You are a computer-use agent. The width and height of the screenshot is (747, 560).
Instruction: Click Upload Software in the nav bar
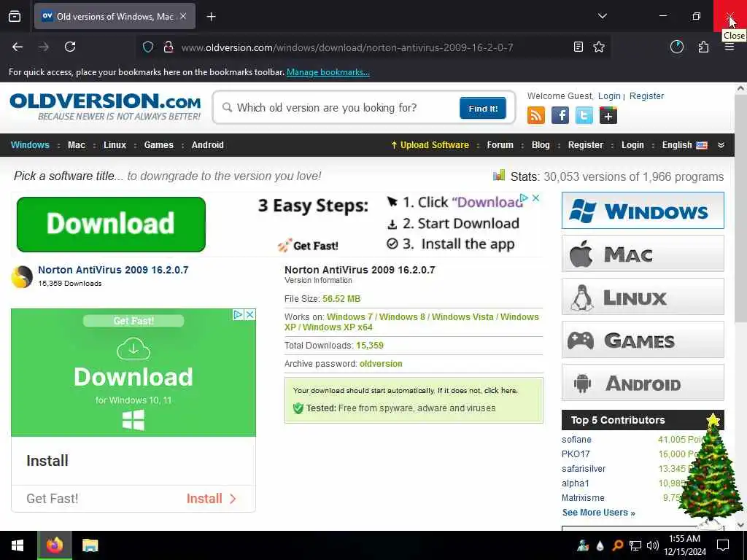tap(430, 145)
